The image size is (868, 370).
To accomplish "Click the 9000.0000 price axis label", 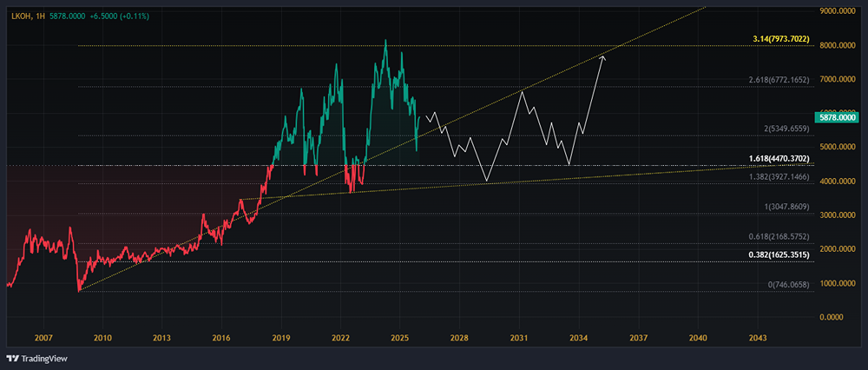I will tap(837, 11).
